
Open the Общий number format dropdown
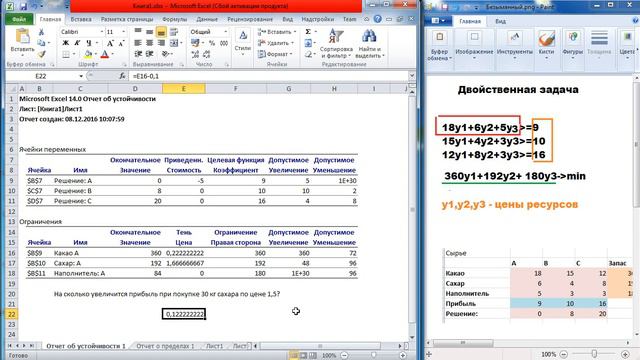click(x=225, y=32)
